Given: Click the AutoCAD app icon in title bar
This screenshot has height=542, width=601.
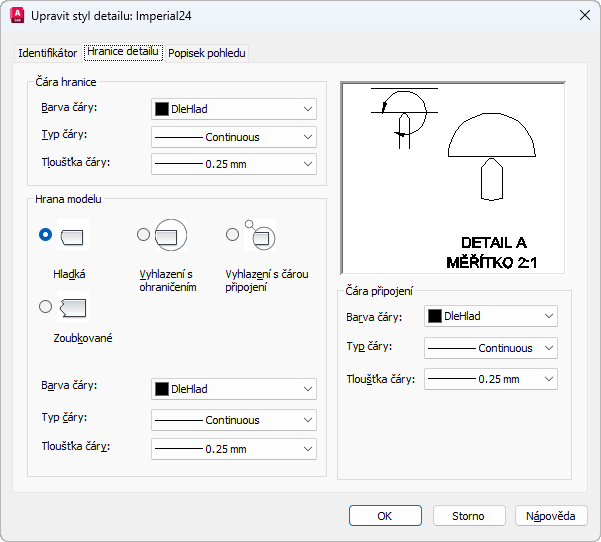Looking at the screenshot, I should coord(17,16).
